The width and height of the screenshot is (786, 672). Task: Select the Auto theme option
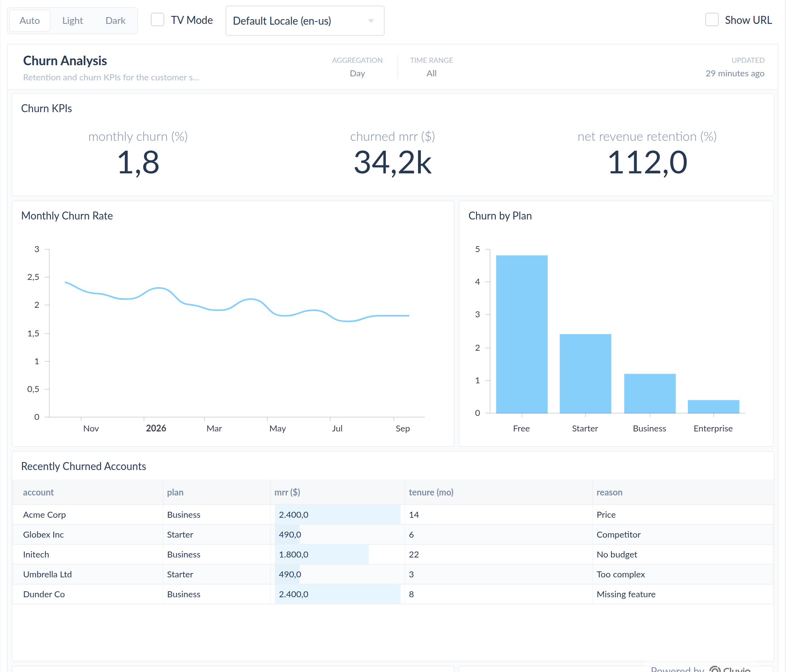[x=29, y=21]
